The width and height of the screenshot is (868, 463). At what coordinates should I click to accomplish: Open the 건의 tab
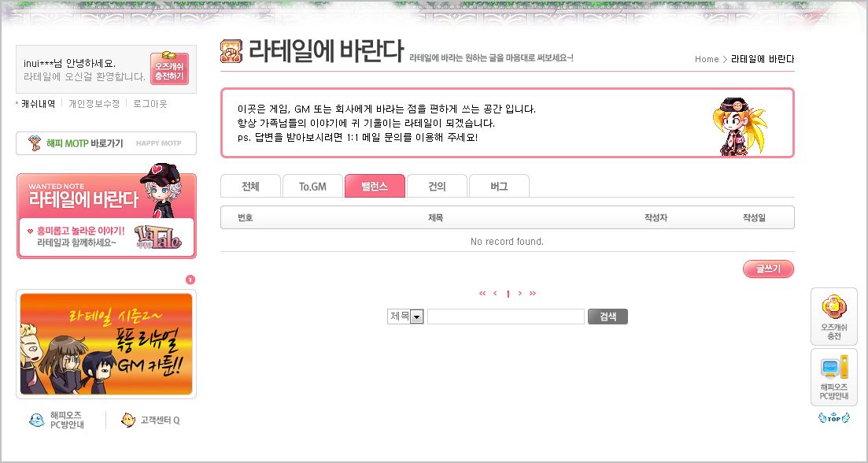(x=437, y=187)
